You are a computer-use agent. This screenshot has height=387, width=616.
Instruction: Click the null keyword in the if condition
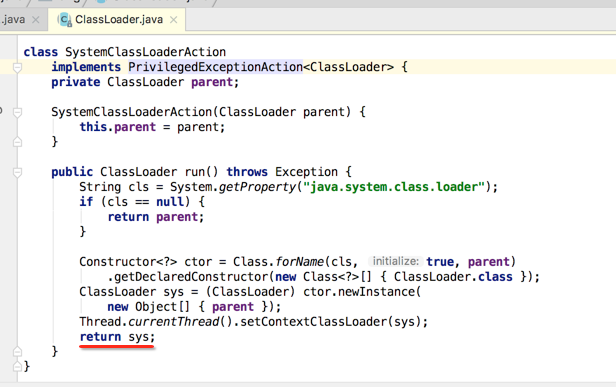click(170, 202)
